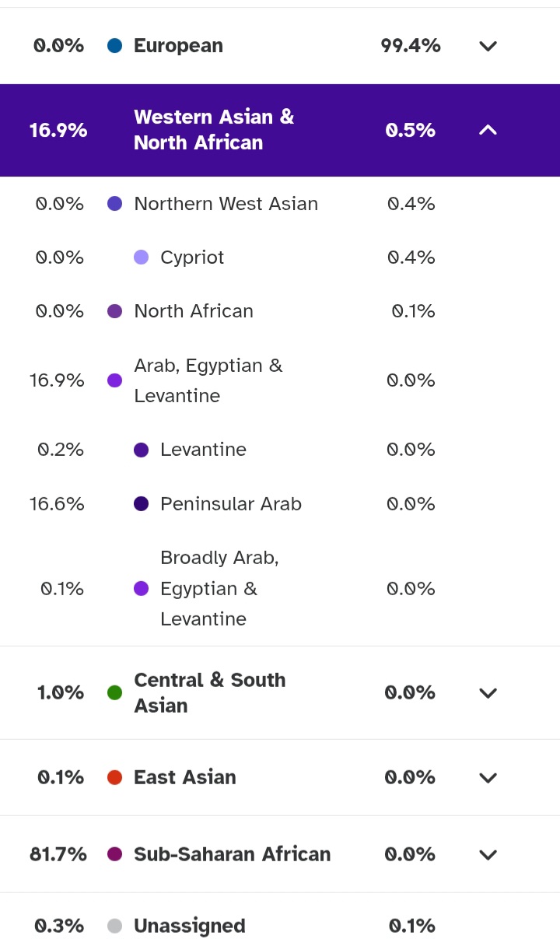The height and width of the screenshot is (939, 560).
Task: Expand the East Asian row chevron
Action: pyautogui.click(x=488, y=777)
